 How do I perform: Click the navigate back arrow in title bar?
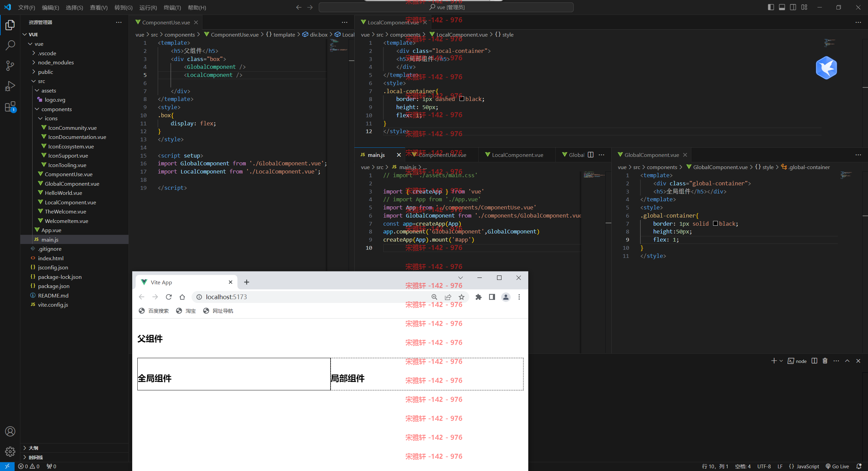pyautogui.click(x=299, y=7)
